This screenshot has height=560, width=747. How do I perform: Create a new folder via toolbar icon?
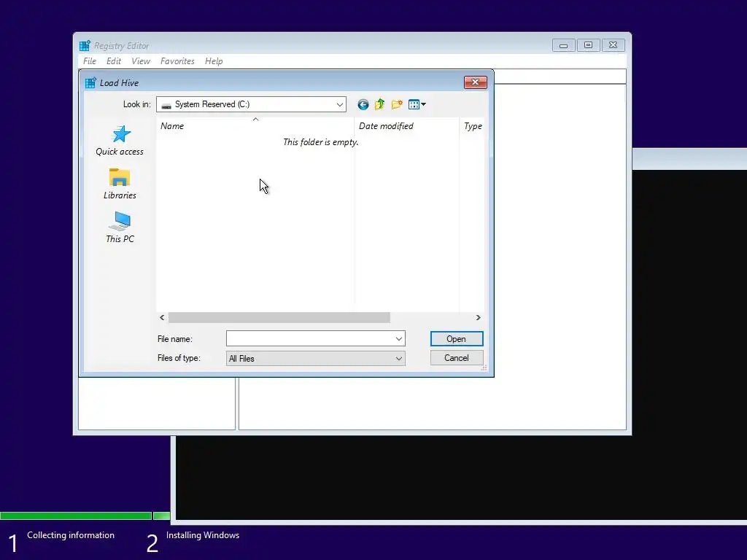pyautogui.click(x=397, y=104)
